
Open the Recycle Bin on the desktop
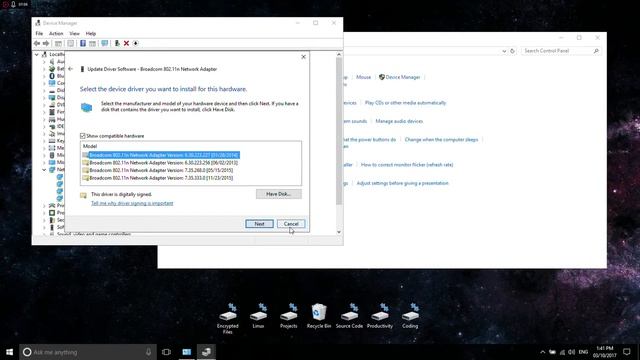pos(319,316)
